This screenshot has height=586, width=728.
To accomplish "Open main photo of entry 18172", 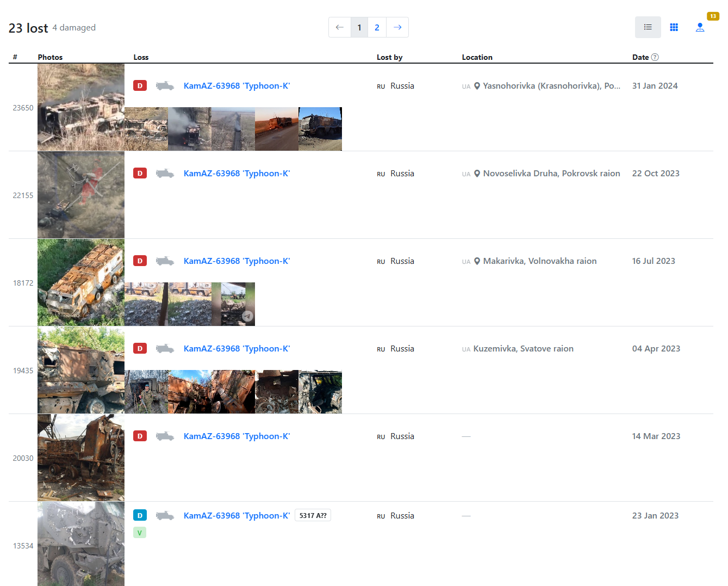I will tap(81, 282).
